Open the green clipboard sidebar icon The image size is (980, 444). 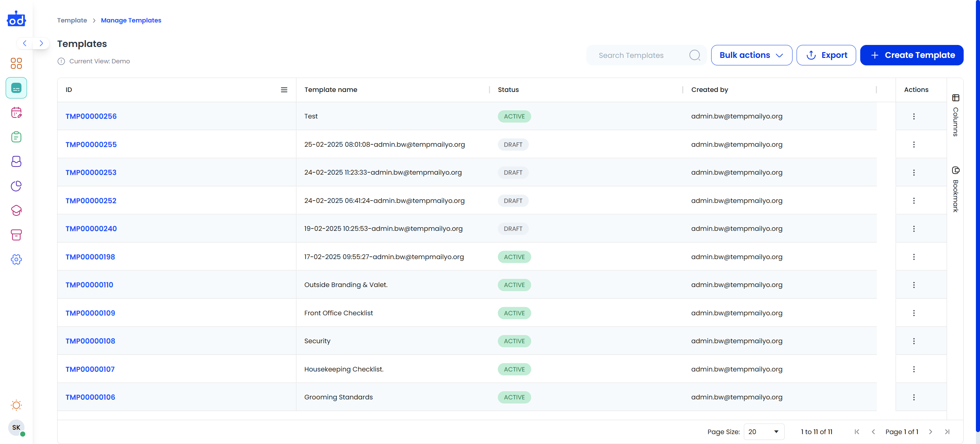click(16, 137)
